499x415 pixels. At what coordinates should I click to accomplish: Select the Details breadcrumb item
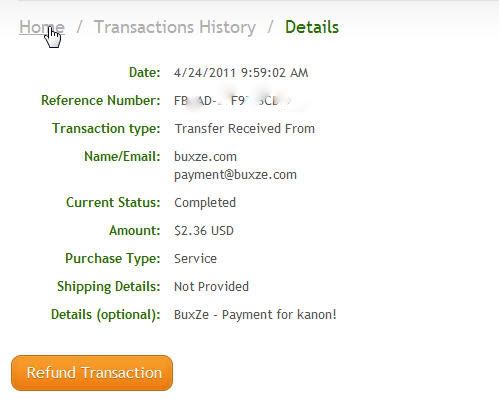tap(312, 27)
